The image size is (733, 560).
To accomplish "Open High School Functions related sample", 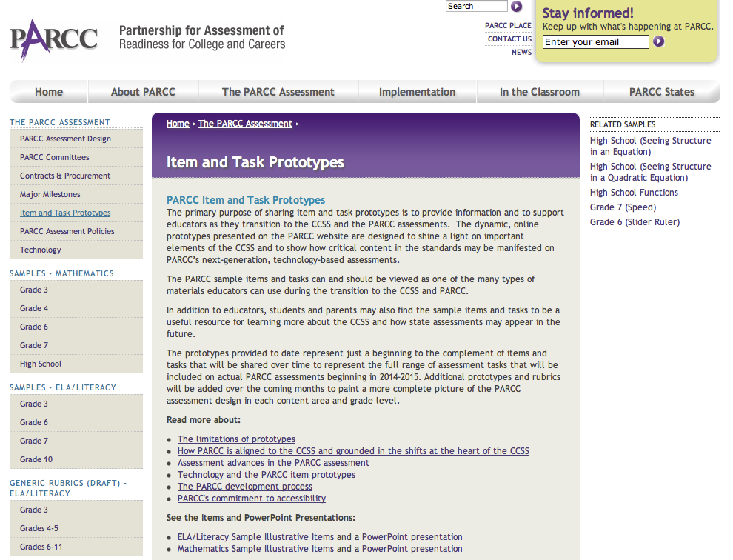I will (634, 193).
